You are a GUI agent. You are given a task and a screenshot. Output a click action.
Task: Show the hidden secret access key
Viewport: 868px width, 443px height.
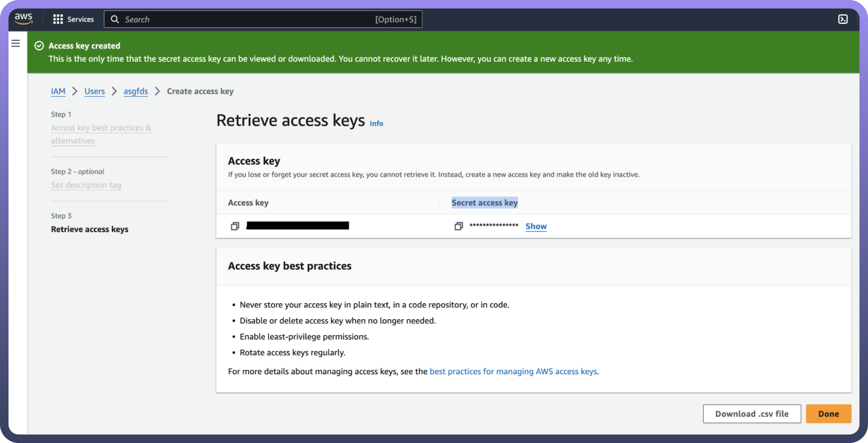[x=536, y=226]
